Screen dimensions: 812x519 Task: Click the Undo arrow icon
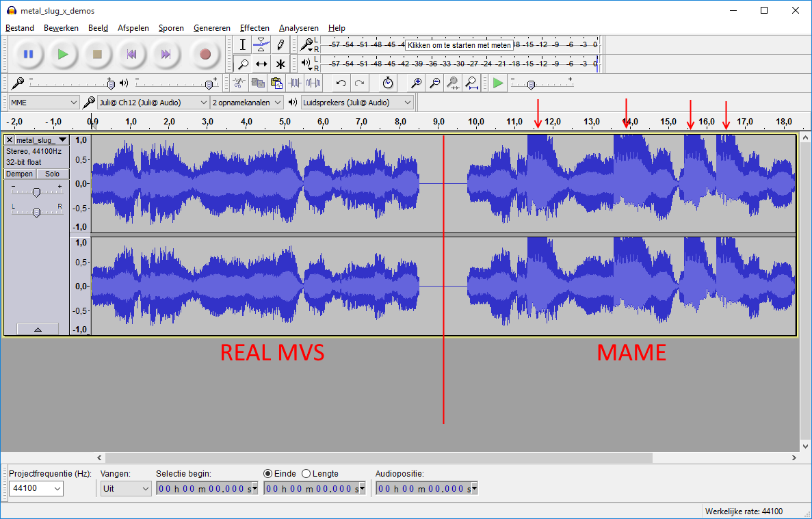click(341, 83)
